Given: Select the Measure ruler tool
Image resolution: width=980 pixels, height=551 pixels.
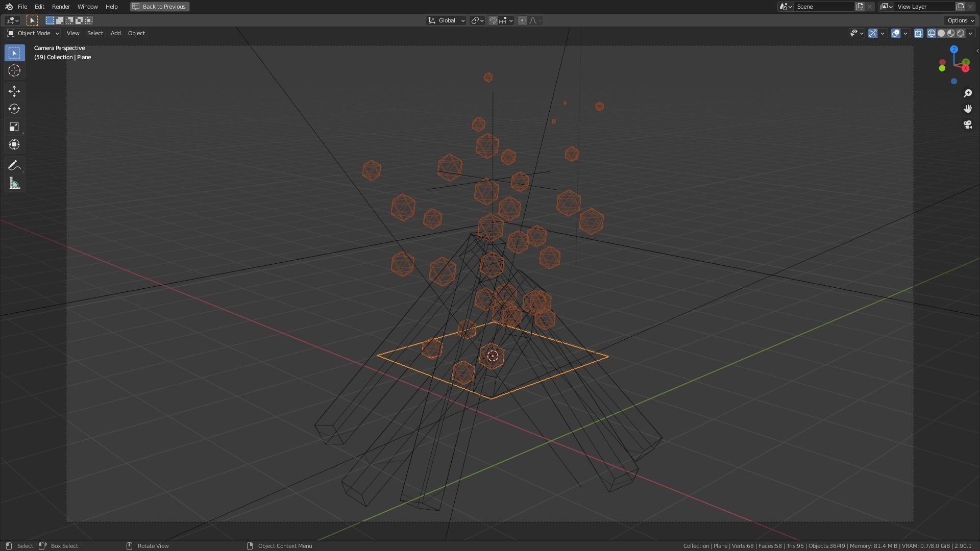Looking at the screenshot, I should click(14, 184).
